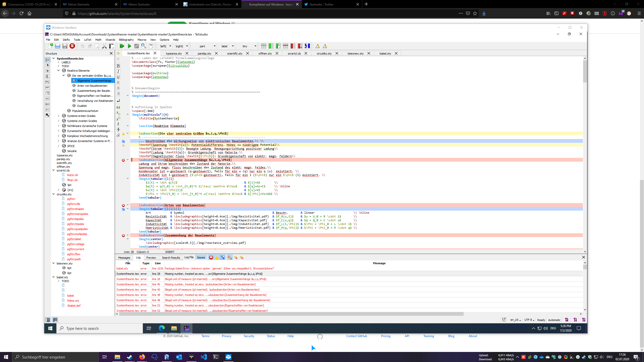Toggle the bad box filter in log panel

click(x=222, y=257)
